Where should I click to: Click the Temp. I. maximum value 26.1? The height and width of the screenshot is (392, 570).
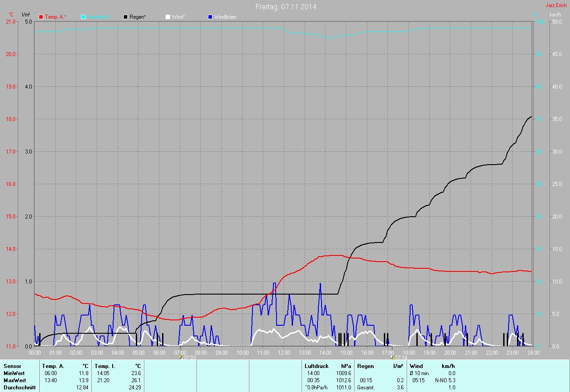coord(136,380)
